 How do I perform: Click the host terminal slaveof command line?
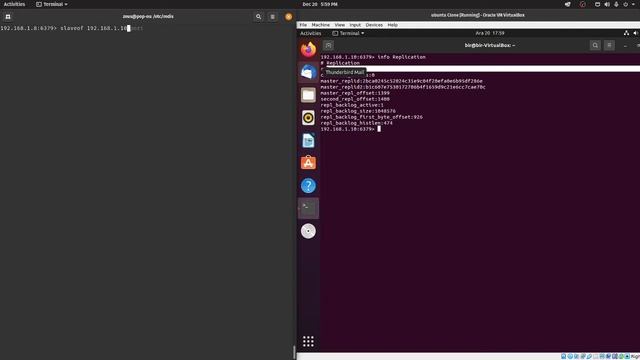coord(72,28)
